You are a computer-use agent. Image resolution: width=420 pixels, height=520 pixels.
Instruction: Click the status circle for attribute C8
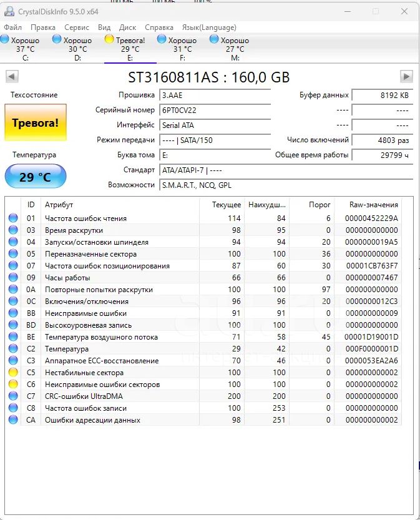(13, 408)
